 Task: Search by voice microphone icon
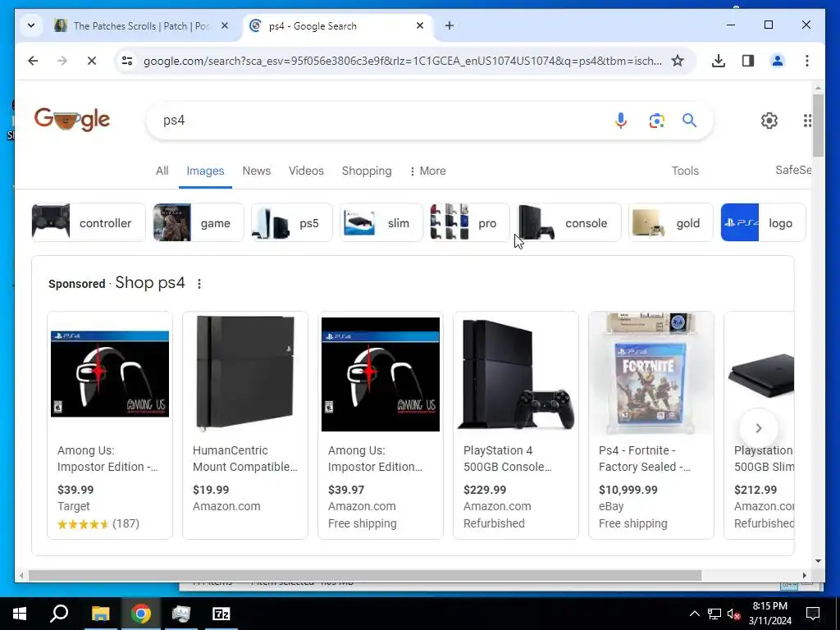(x=620, y=120)
